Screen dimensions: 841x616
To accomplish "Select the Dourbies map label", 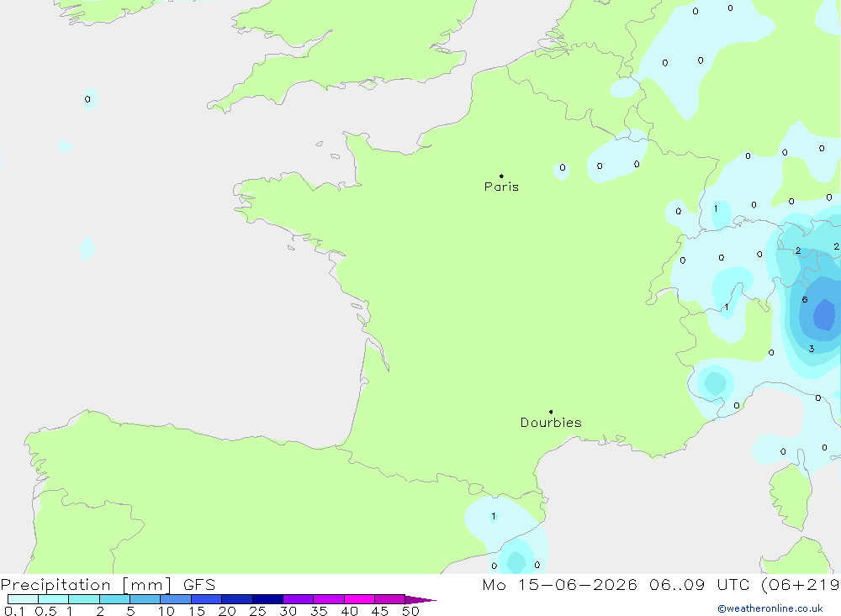I will 551,423.
